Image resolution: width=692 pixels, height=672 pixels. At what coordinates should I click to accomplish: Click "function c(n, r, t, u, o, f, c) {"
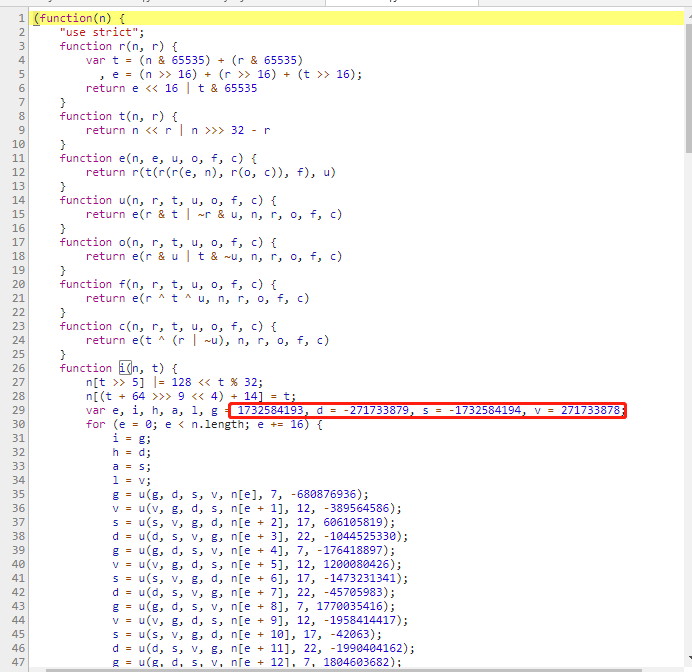point(168,326)
